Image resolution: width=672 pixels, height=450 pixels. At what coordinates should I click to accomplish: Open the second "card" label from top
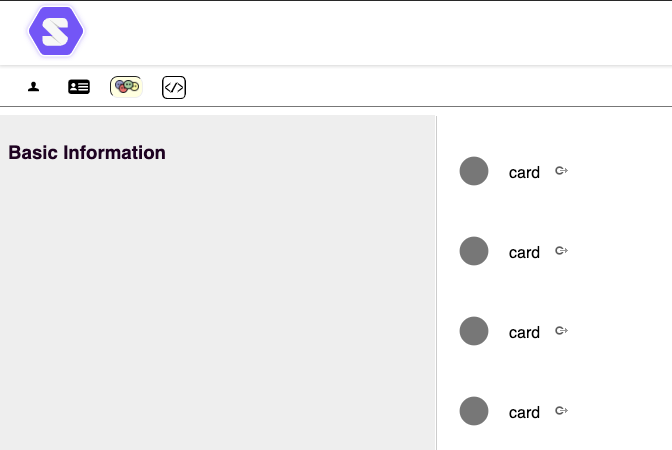pos(524,252)
